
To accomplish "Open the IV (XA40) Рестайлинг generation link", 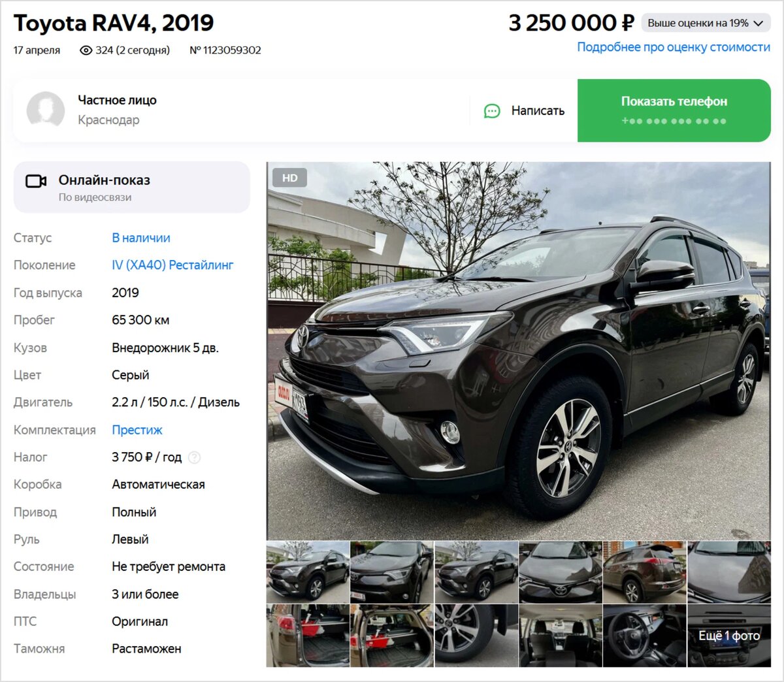I will click(172, 265).
